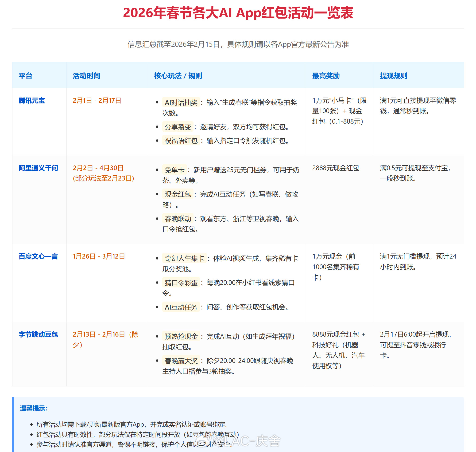Select the 春晚赢大奖 highlighted tag
This screenshot has height=452, width=476.
click(x=181, y=361)
